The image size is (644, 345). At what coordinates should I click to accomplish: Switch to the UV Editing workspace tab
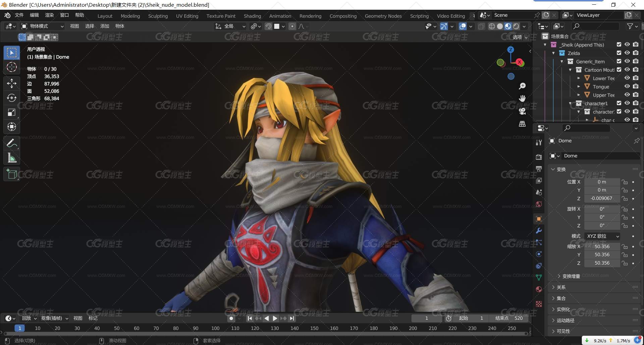(187, 16)
